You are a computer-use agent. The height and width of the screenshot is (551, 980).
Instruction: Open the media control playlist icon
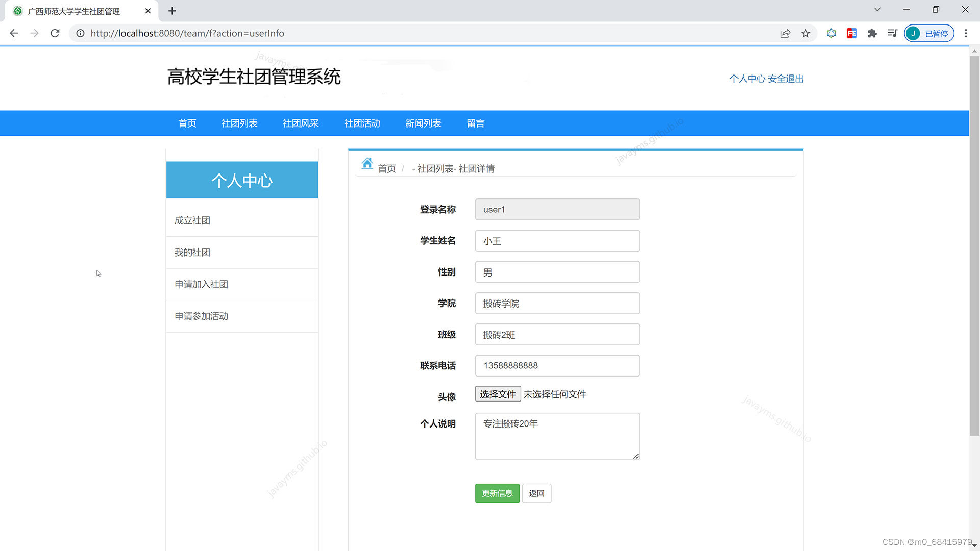click(892, 33)
